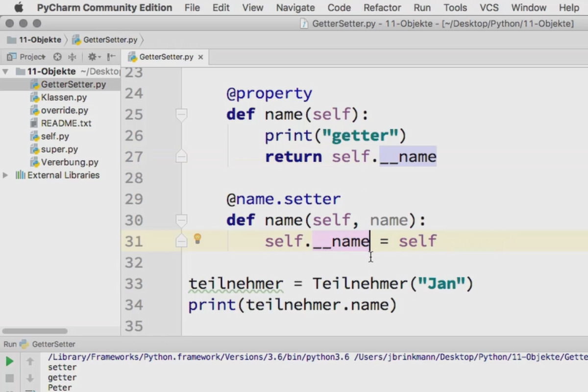Select self.py in the project tree
The height and width of the screenshot is (392, 588).
55,136
